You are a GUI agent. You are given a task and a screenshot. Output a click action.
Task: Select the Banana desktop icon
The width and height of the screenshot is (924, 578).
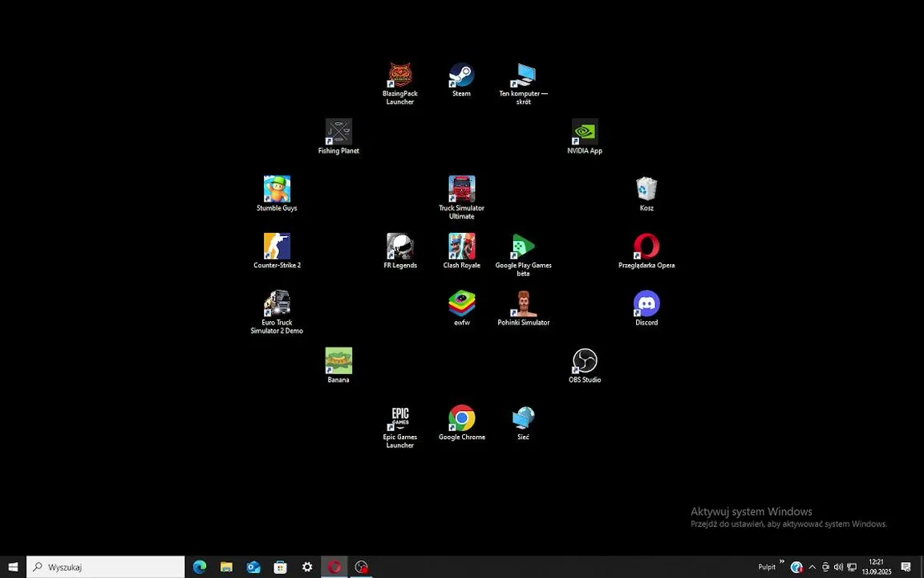(338, 365)
